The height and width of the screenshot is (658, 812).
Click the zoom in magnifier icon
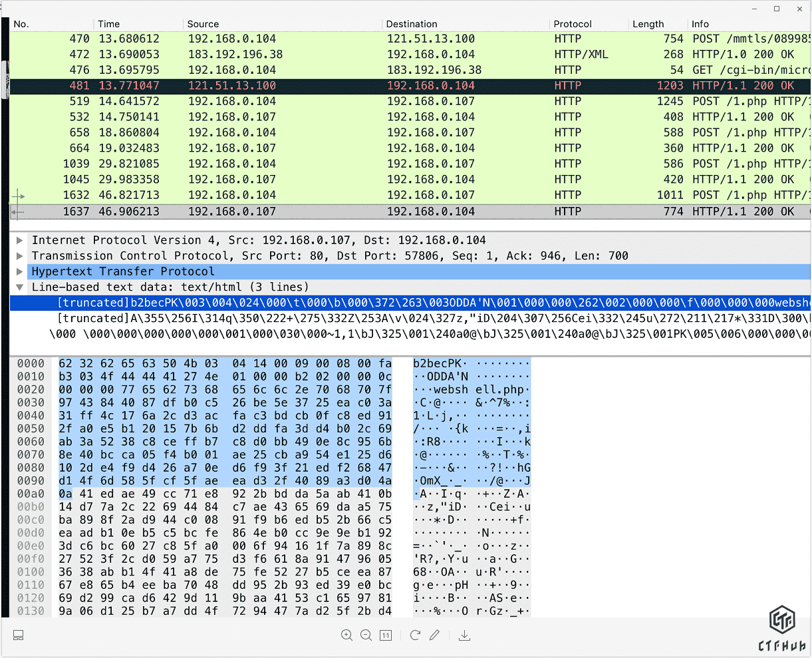pos(346,635)
